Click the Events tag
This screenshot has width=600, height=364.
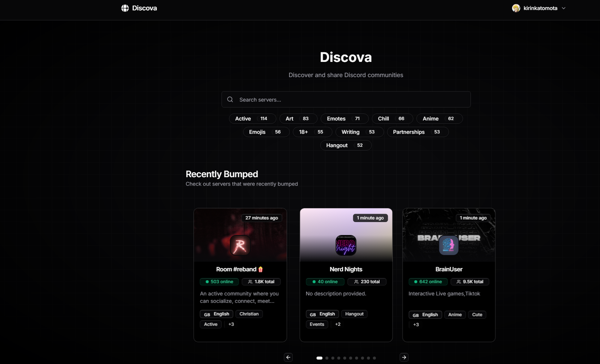(317, 324)
